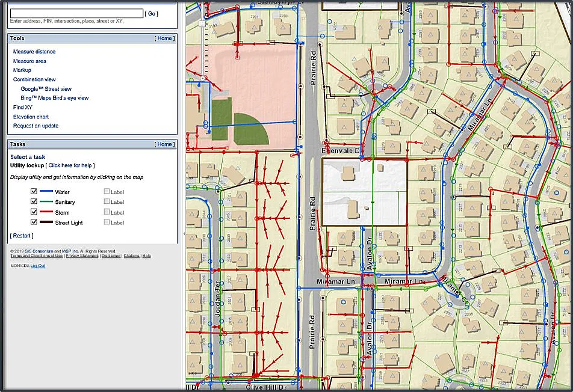The width and height of the screenshot is (573, 392).
Task: Expand the Combination view option
Action: pos(34,79)
